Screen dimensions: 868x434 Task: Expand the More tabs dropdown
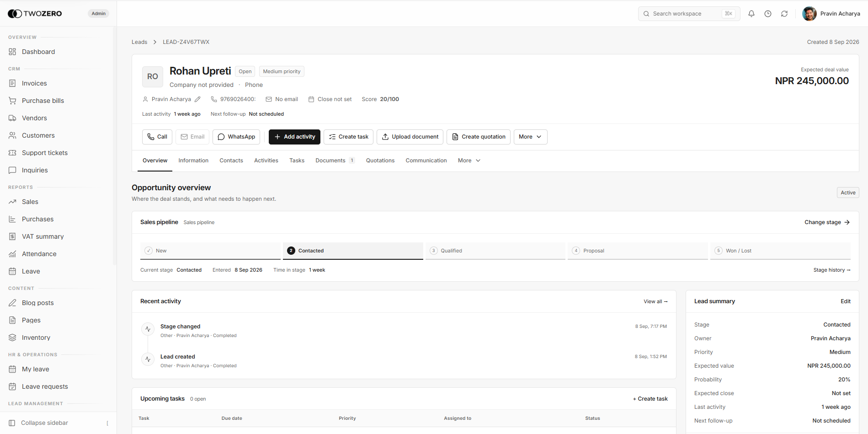469,161
